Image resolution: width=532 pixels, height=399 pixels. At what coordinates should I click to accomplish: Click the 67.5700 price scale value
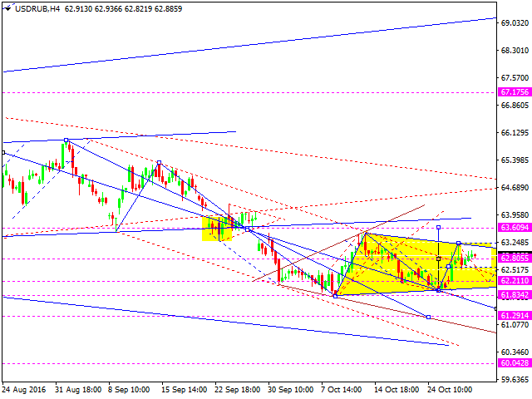point(515,77)
